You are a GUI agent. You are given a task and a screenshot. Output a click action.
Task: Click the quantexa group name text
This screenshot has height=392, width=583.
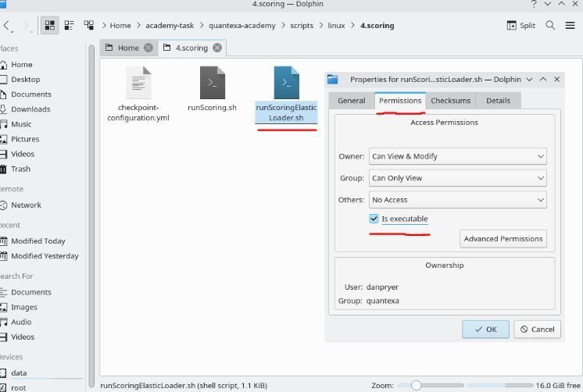(x=383, y=301)
